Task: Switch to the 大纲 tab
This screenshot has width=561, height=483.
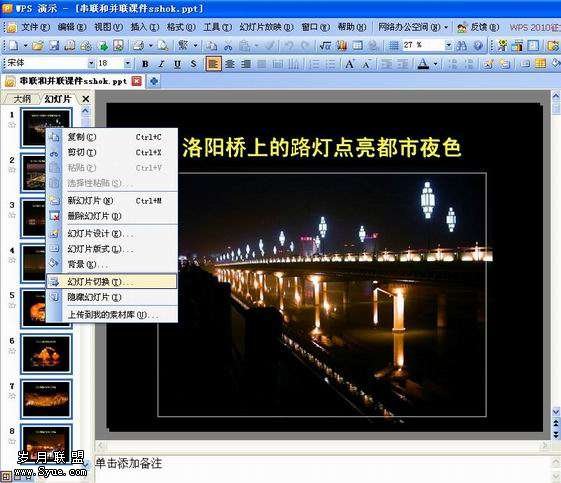Action: pyautogui.click(x=22, y=99)
